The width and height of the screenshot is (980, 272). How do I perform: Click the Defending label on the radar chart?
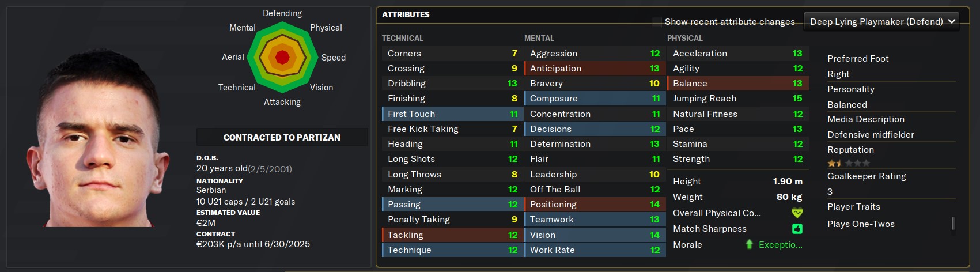pyautogui.click(x=282, y=13)
